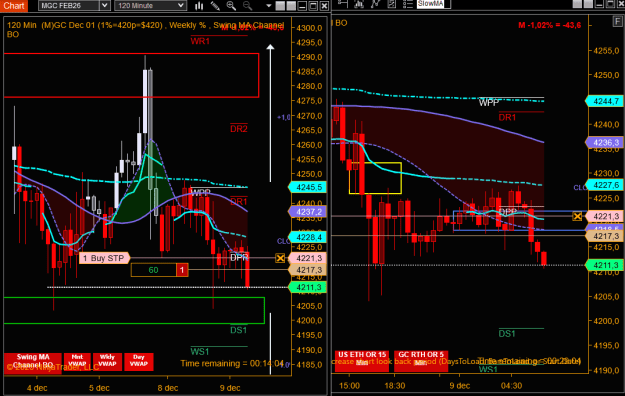Click the WS1 label on left chart
625x396 pixels.
click(200, 352)
